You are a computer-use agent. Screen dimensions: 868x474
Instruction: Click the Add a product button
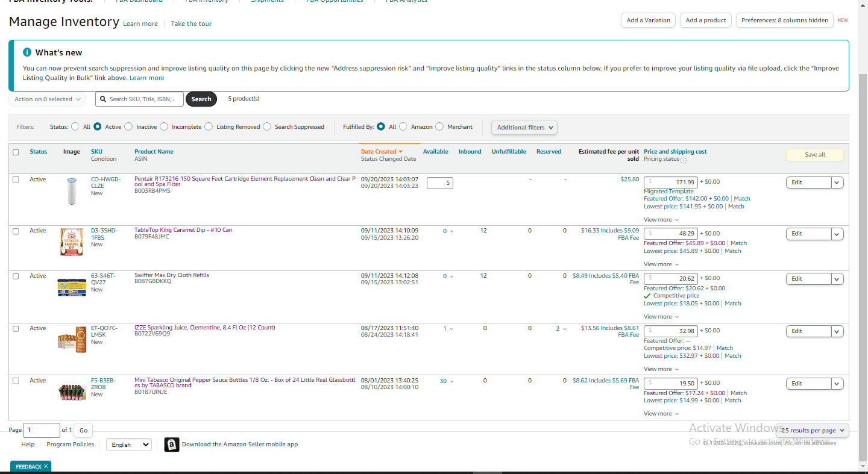tap(706, 20)
